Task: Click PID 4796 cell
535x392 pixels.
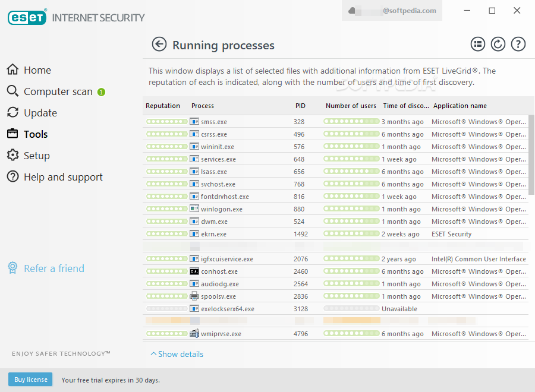Action: point(301,334)
